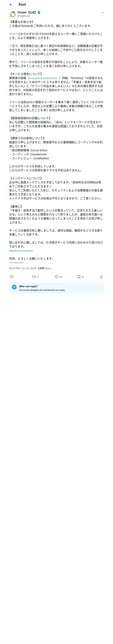This screenshot has height=644, width=113.
Task: Bookmark the post
Action: pyautogui.click(x=79, y=277)
